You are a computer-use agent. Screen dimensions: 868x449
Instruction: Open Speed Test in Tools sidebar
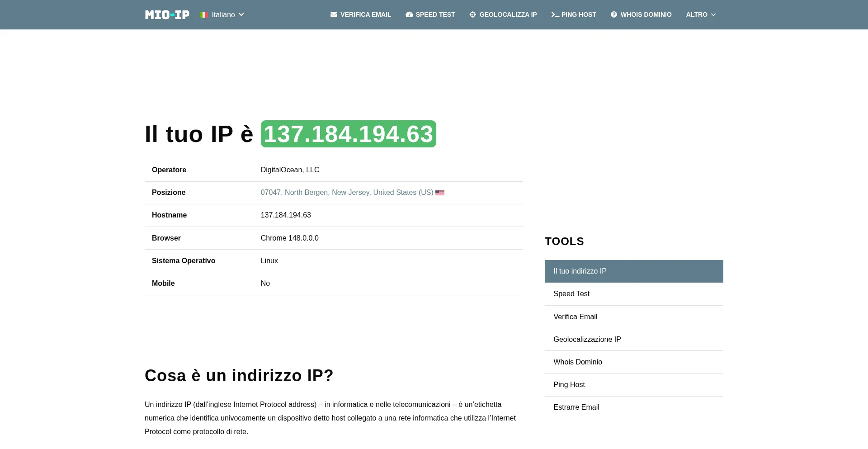coord(634,294)
